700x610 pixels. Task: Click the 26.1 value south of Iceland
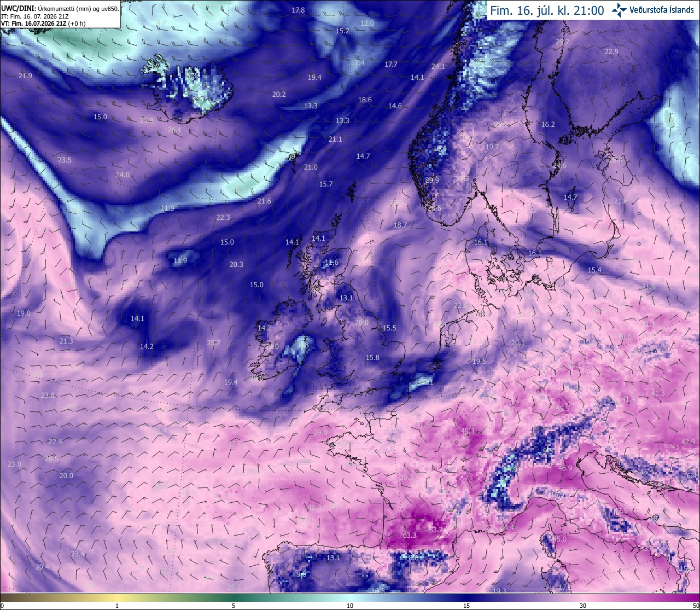(x=174, y=130)
